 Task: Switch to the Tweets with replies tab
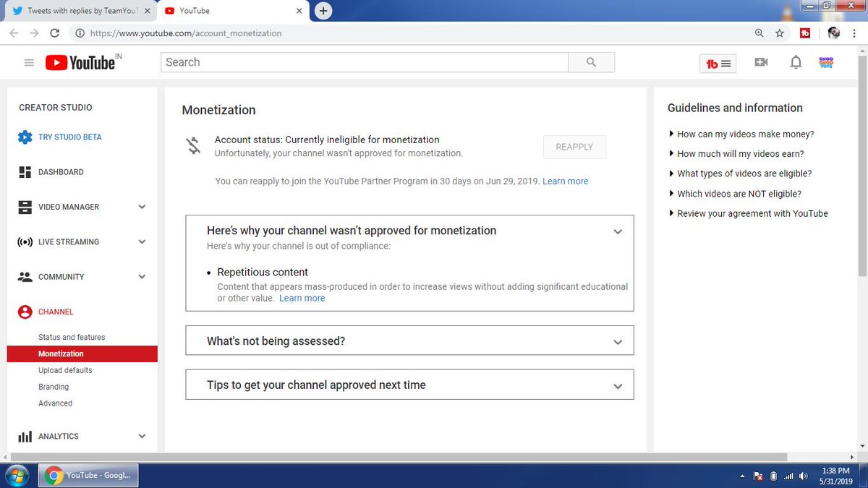[x=81, y=11]
